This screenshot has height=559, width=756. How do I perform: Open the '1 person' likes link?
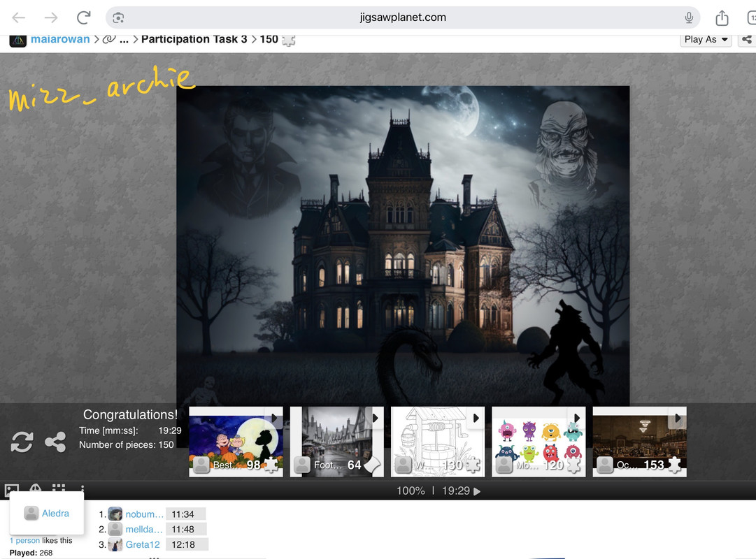click(24, 541)
